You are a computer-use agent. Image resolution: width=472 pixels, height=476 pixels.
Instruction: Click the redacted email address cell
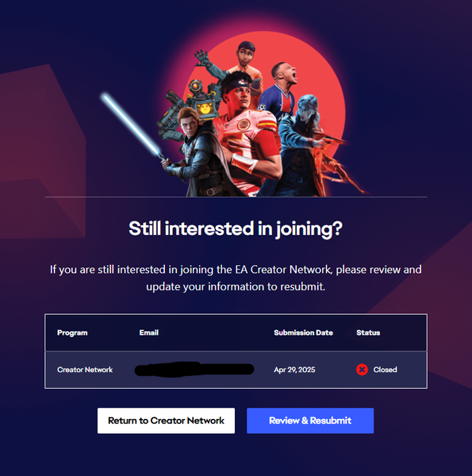(194, 370)
